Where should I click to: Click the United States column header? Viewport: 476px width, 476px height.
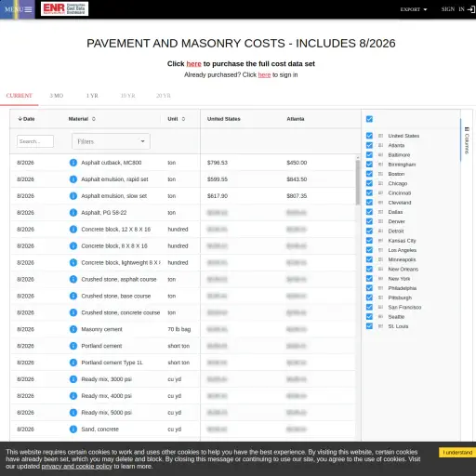[224, 119]
